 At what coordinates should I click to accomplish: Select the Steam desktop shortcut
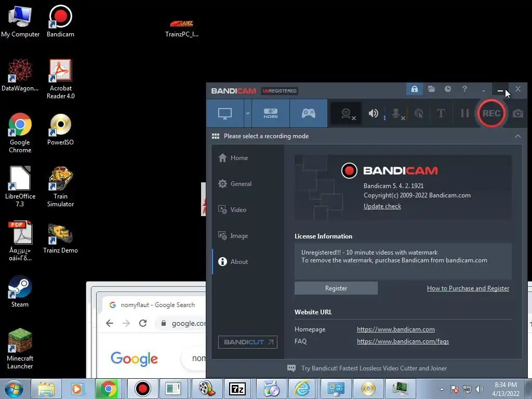(x=20, y=291)
